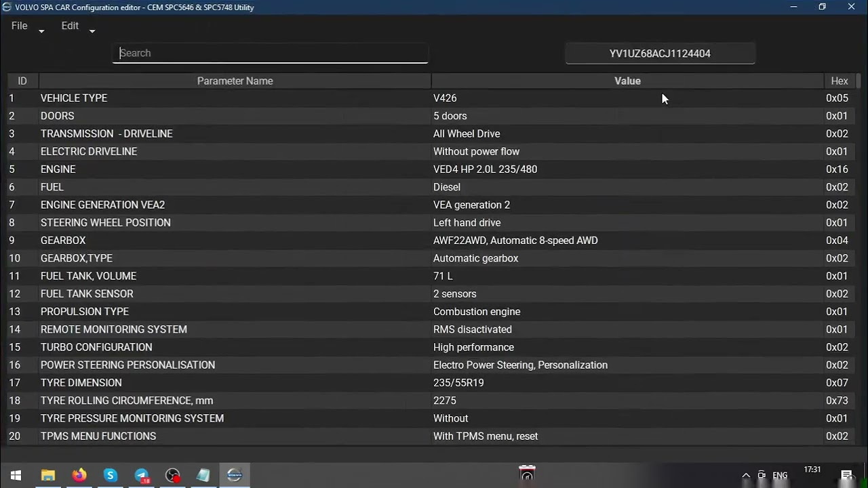868x488 pixels.
Task: Open the Edit menu
Action: 70,26
